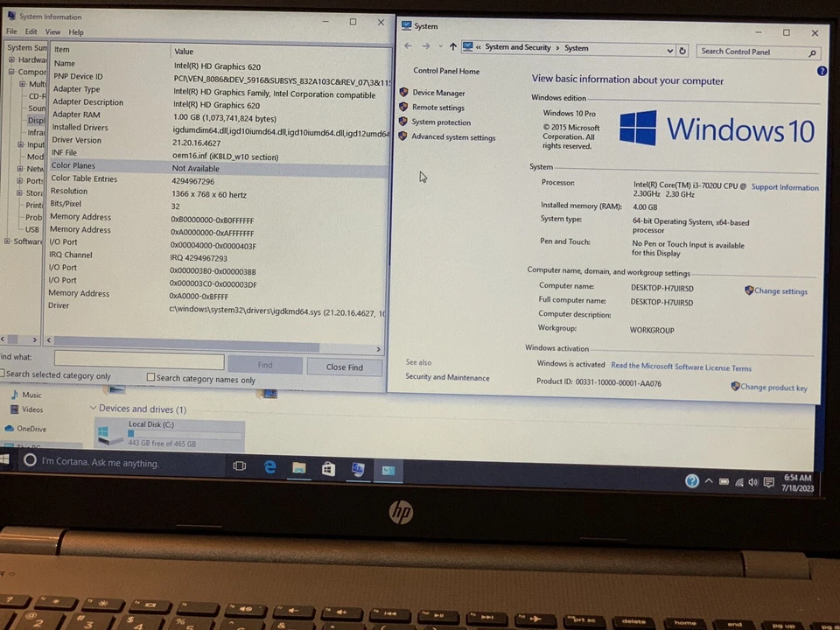Image resolution: width=840 pixels, height=630 pixels.
Task: Open Action Center from the system tray
Action: [768, 481]
